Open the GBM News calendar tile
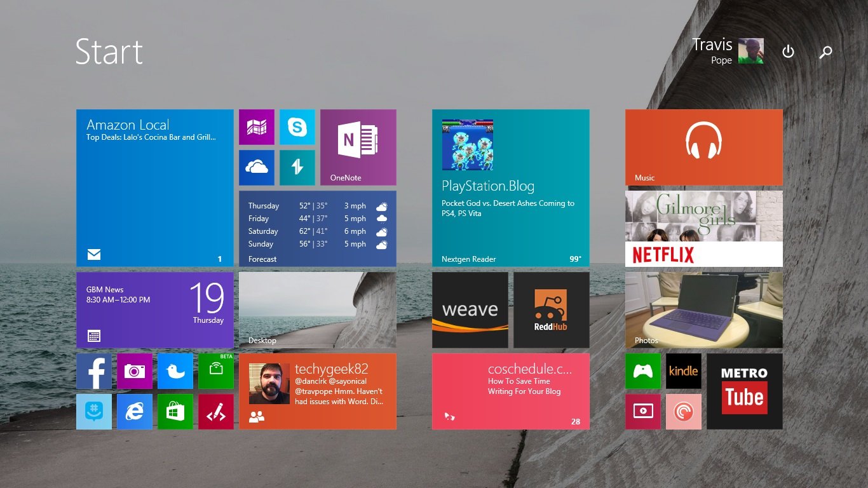The image size is (868, 488). click(155, 310)
